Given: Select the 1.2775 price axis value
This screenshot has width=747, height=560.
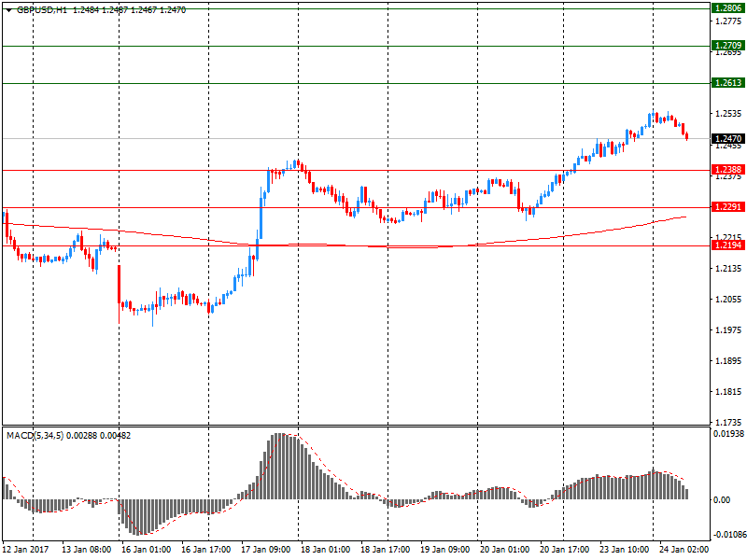Looking at the screenshot, I should [729, 21].
